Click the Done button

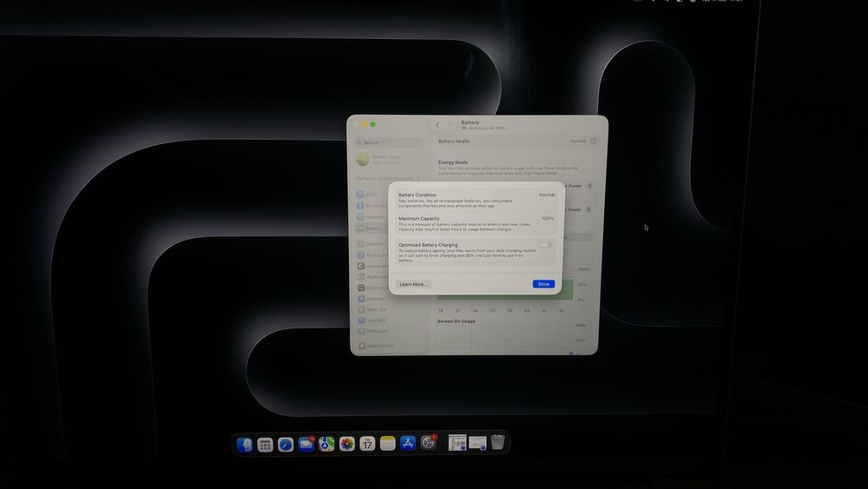(x=543, y=284)
